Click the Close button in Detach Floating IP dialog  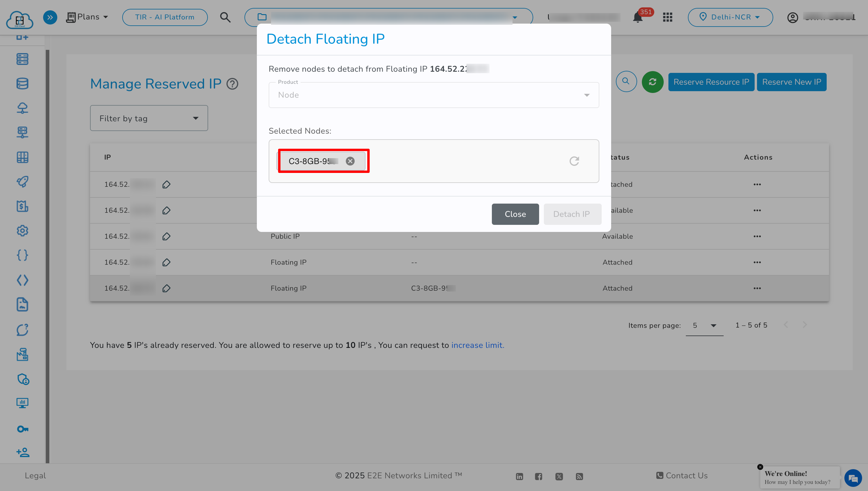515,214
